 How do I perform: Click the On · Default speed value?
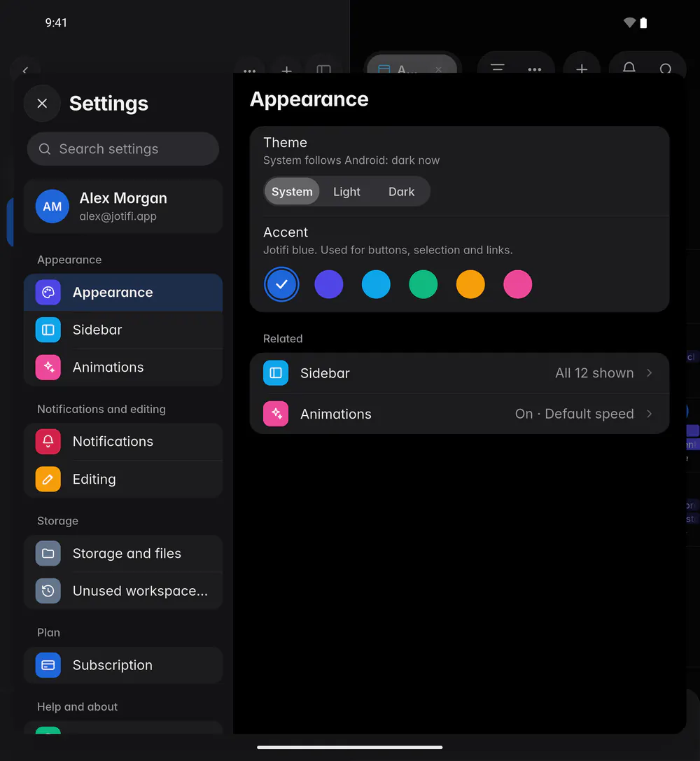click(575, 414)
